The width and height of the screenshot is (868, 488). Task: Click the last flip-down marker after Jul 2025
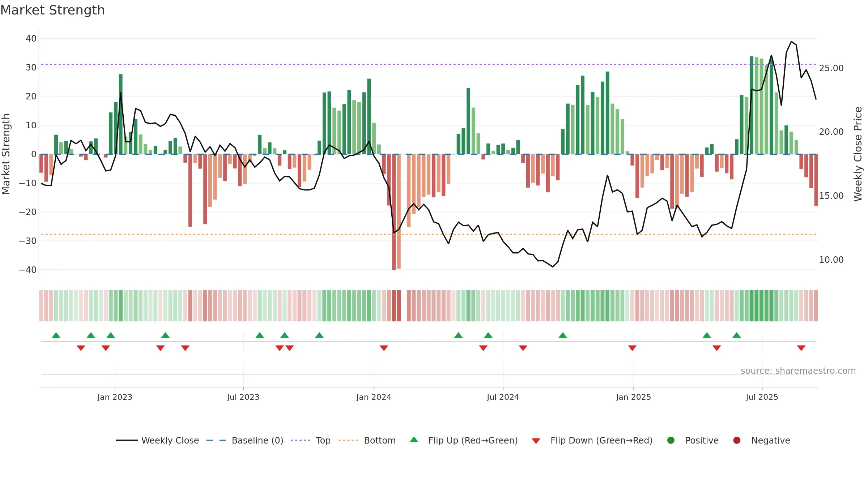(801, 348)
